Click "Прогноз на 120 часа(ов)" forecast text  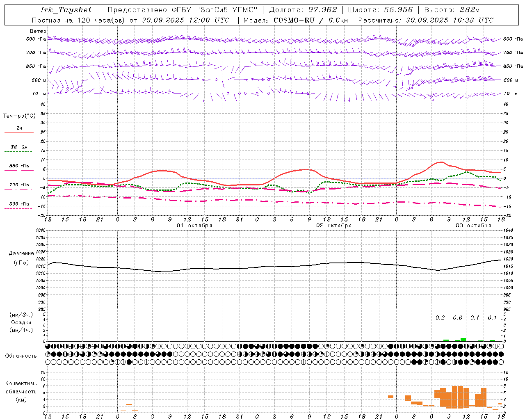coord(79,20)
